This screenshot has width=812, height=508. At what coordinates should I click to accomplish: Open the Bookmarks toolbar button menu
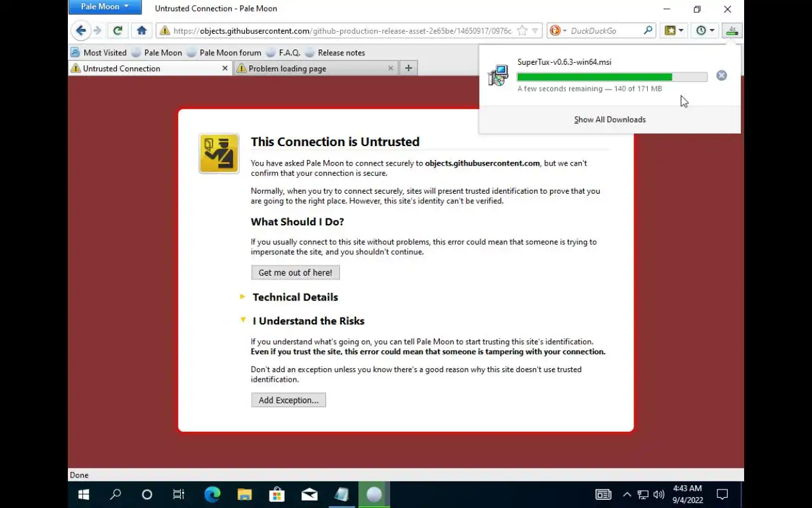point(674,30)
